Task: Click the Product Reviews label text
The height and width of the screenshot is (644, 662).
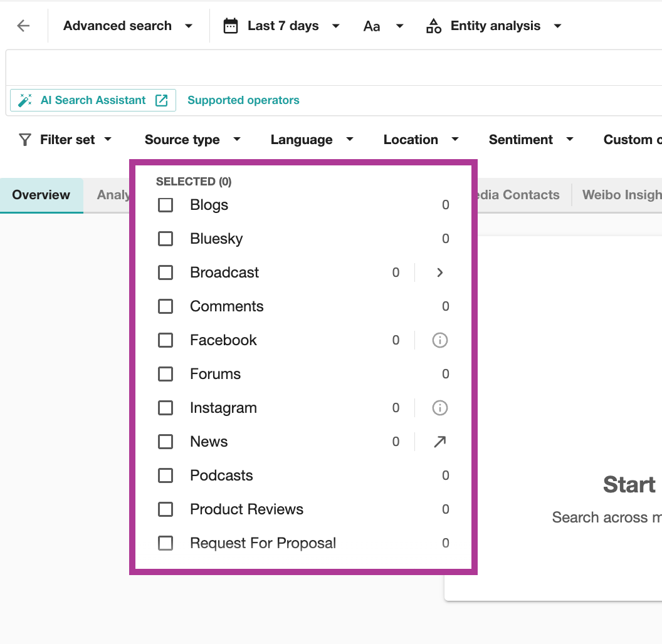Action: 246,509
